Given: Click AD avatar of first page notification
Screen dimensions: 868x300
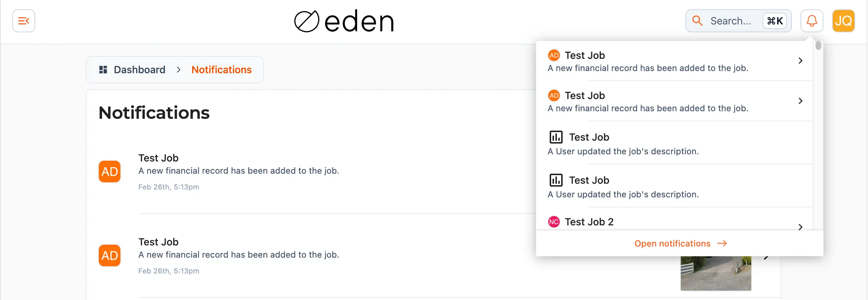Looking at the screenshot, I should coord(110,172).
